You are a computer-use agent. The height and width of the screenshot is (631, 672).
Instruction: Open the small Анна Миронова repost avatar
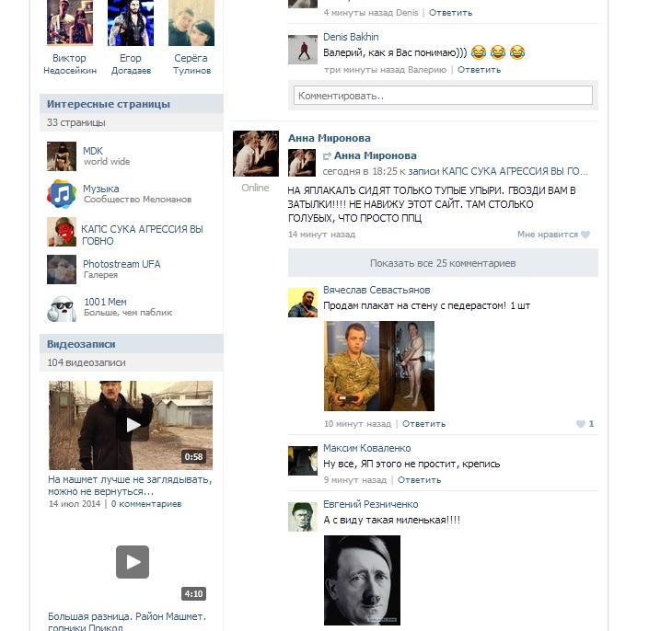click(x=302, y=163)
